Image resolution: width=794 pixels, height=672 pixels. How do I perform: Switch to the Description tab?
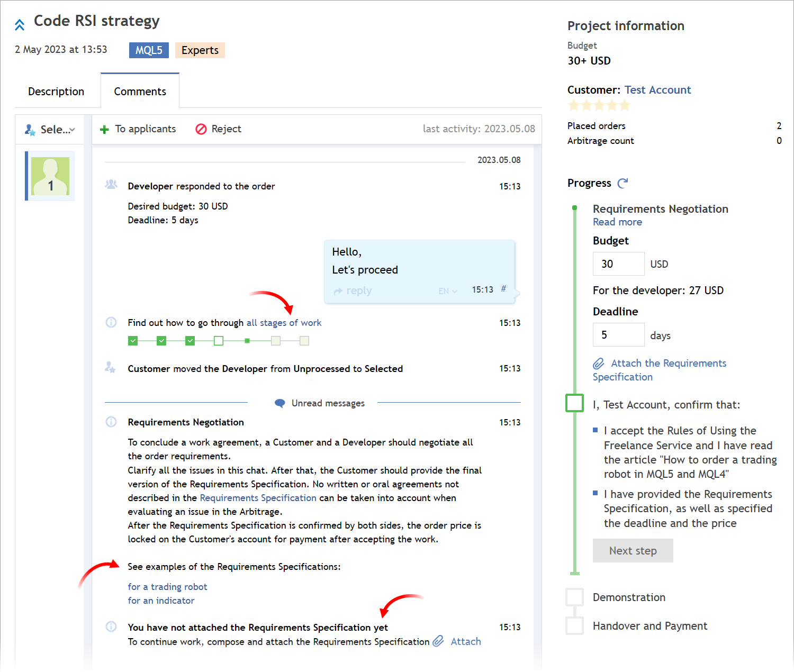pyautogui.click(x=56, y=91)
